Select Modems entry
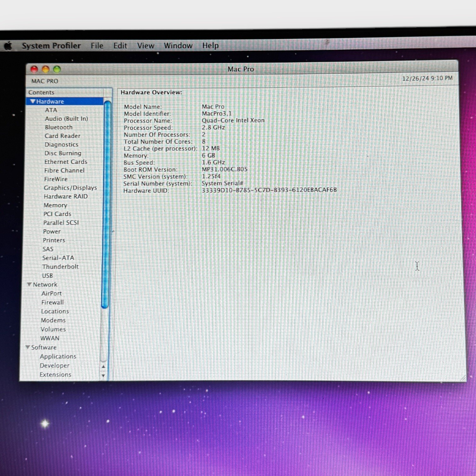Viewport: 476px width, 476px height. coord(54,320)
